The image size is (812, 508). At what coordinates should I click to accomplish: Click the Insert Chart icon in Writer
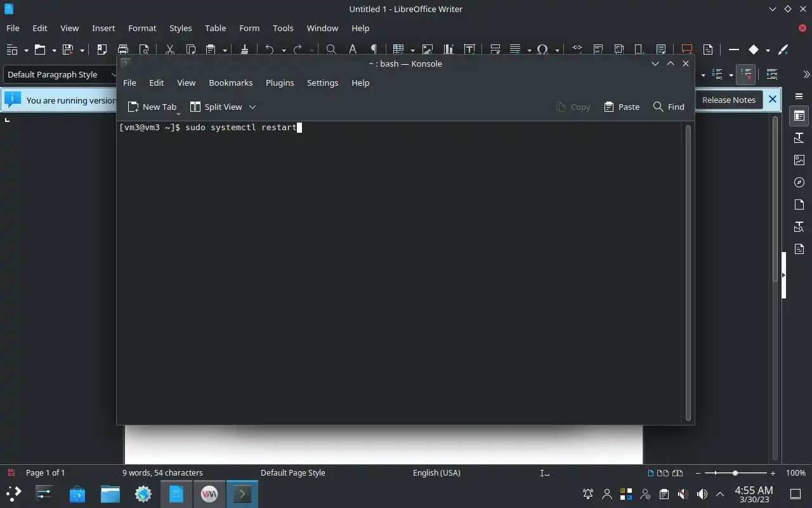click(x=449, y=50)
